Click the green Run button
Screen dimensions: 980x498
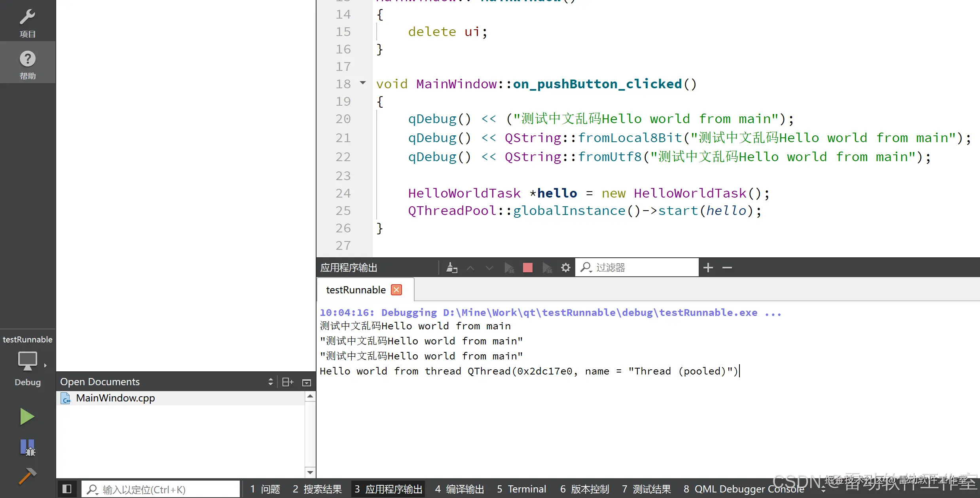27,416
